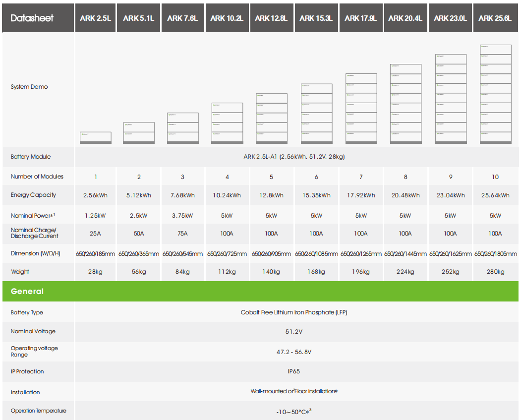Click the "2.56kWh" Energy Capacity cell
This screenshot has height=420, width=520.
pyautogui.click(x=96, y=195)
